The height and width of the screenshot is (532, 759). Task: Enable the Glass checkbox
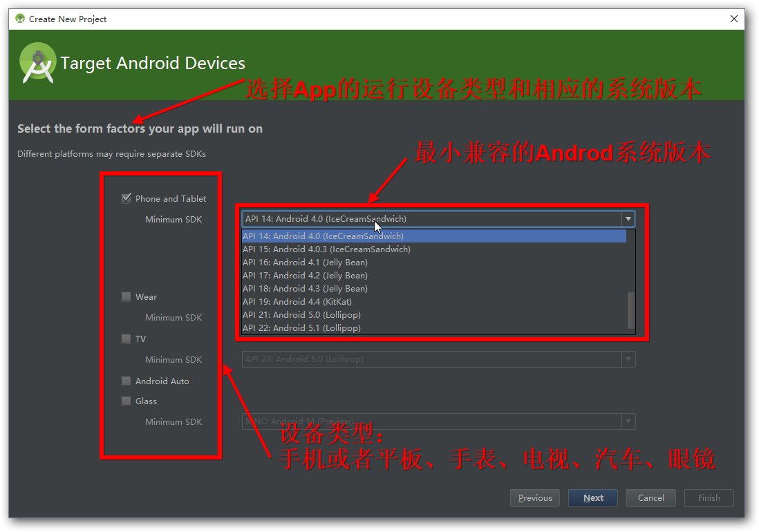[126, 401]
